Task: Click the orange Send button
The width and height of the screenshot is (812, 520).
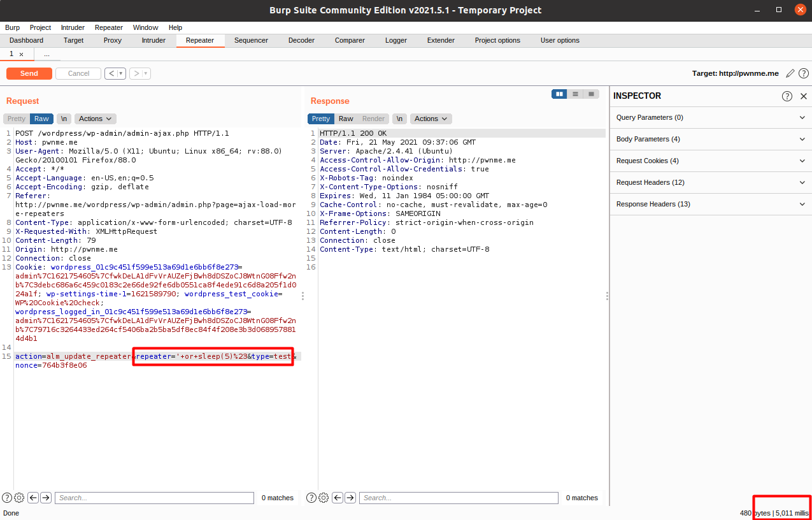Action: [29, 73]
